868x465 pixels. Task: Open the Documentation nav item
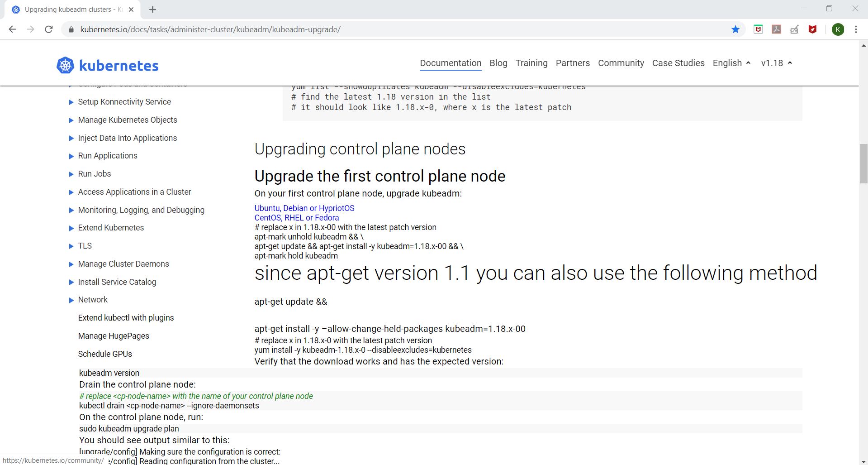click(451, 63)
